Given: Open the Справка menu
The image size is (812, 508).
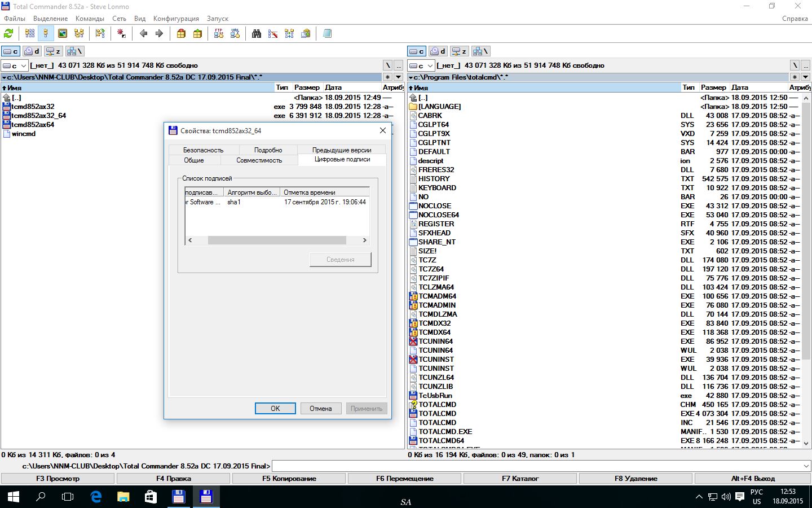Looking at the screenshot, I should pyautogui.click(x=795, y=19).
